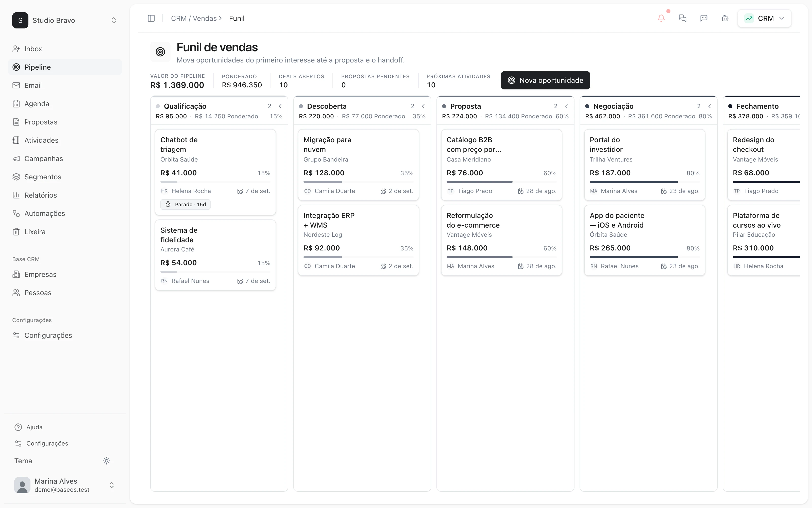Viewport: 812px width, 508px height.
Task: Toggle the theme sun icon
Action: pyautogui.click(x=106, y=461)
